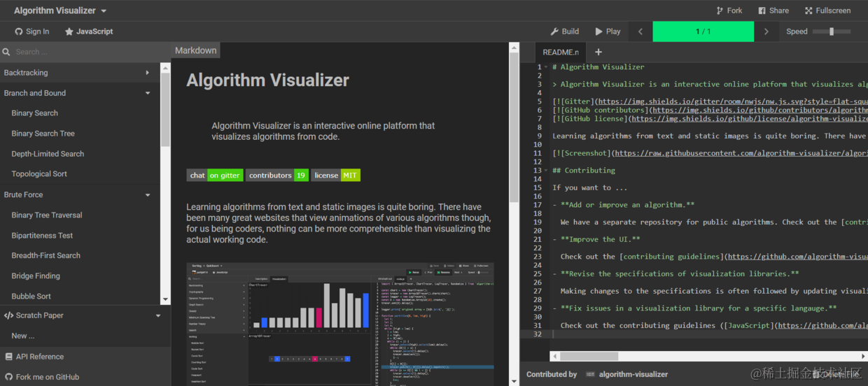Adjust the Speed slider handle
This screenshot has width=868, height=386.
[x=832, y=31]
